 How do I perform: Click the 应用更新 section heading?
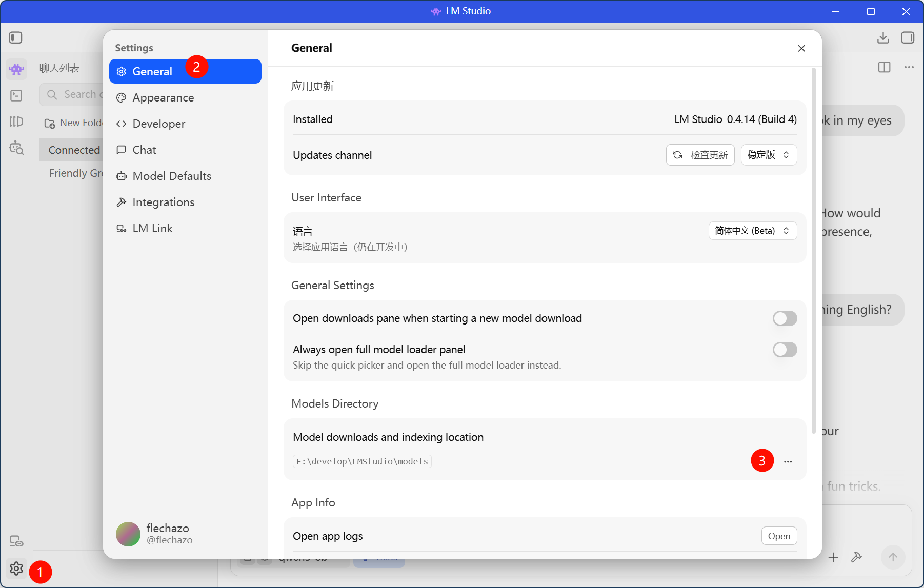312,86
